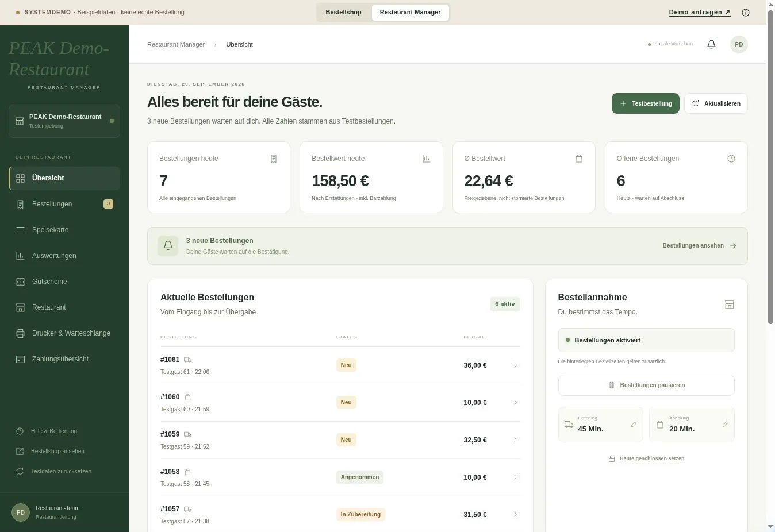775x532 pixels.
Task: Click the bag icon in Abholung box
Action: point(660,425)
